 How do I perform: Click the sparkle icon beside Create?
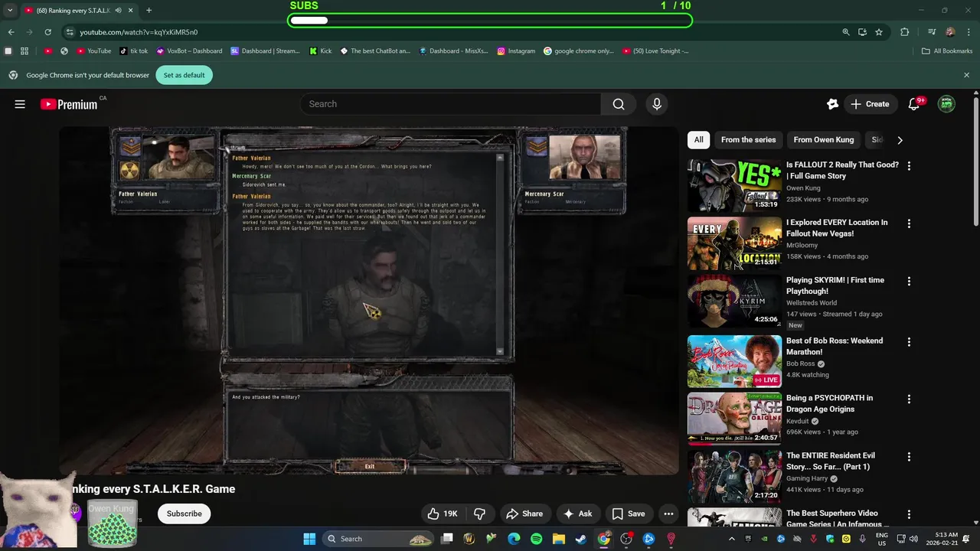[832, 104]
